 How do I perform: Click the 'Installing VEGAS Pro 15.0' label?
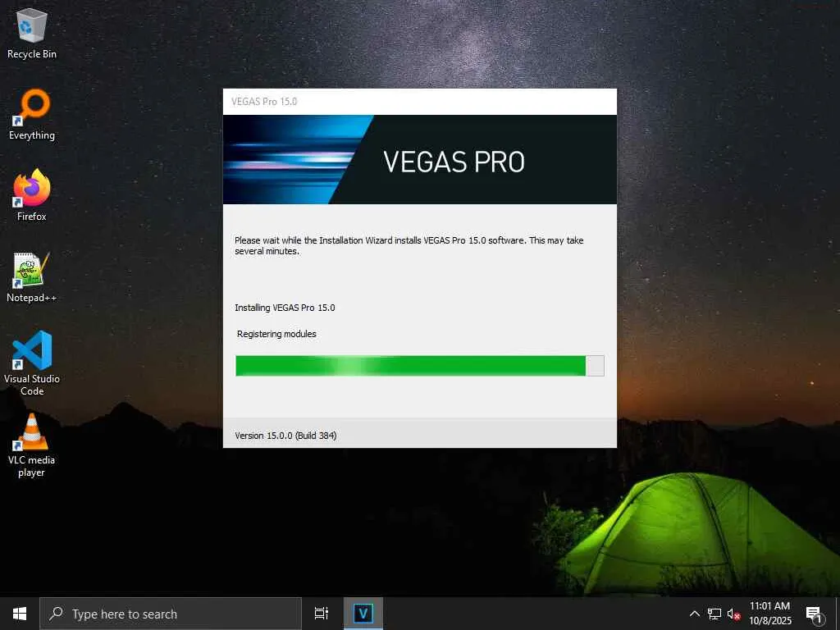[285, 308]
